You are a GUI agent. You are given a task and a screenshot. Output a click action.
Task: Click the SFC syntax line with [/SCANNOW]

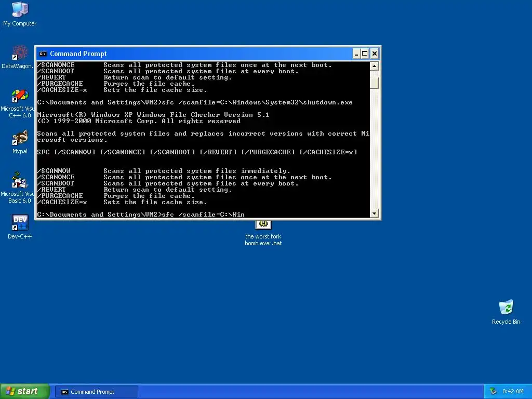point(197,152)
